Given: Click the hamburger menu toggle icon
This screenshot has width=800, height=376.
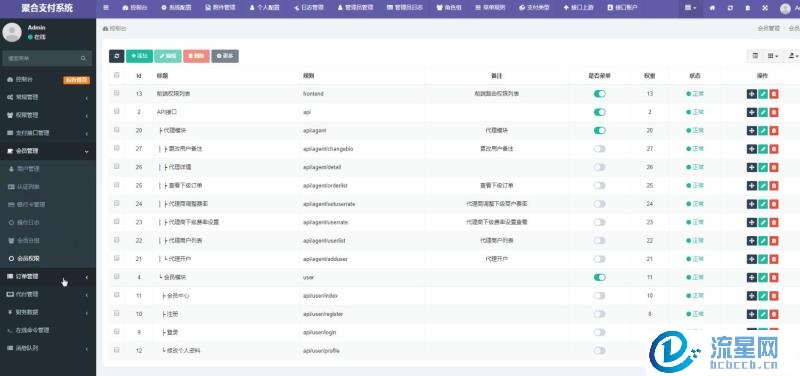Looking at the screenshot, I should tap(106, 8).
